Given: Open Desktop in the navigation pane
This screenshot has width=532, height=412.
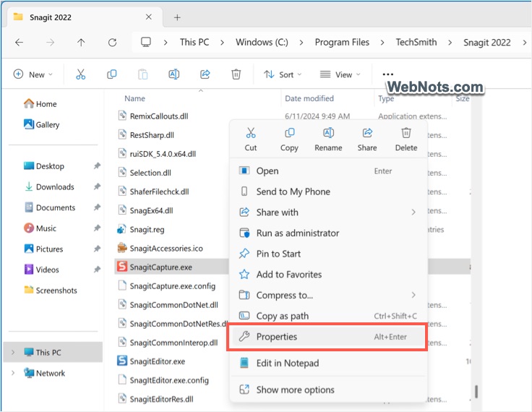Looking at the screenshot, I should pos(44,166).
